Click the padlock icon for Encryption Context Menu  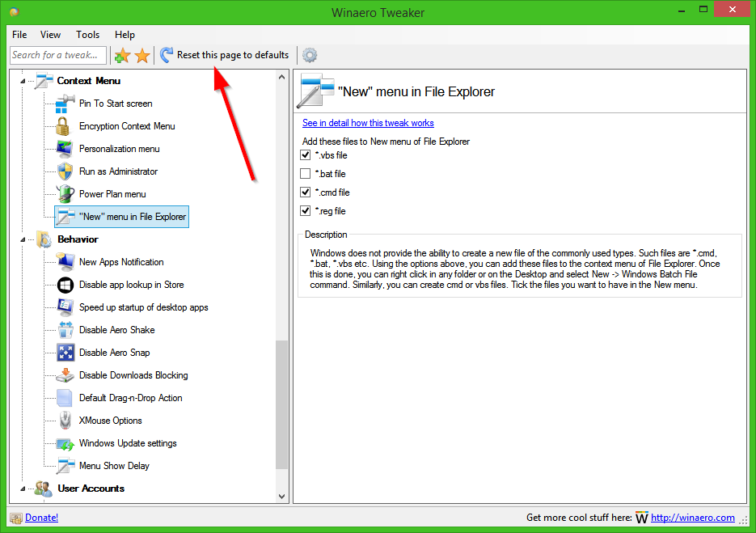[x=62, y=126]
